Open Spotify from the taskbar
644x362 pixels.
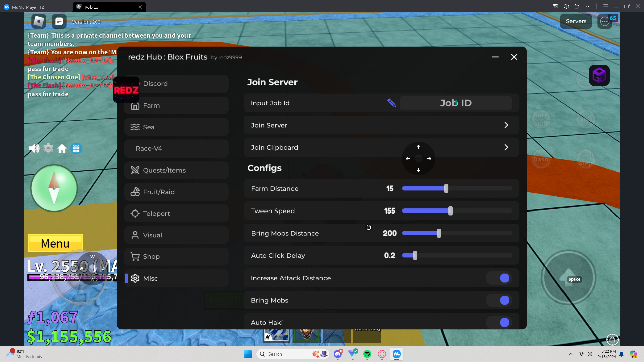point(367,354)
